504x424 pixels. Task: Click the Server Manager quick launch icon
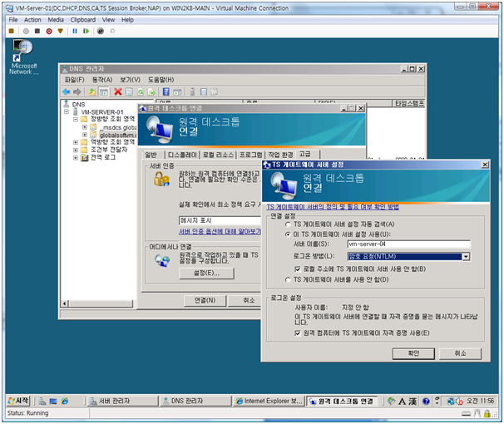pos(42,401)
